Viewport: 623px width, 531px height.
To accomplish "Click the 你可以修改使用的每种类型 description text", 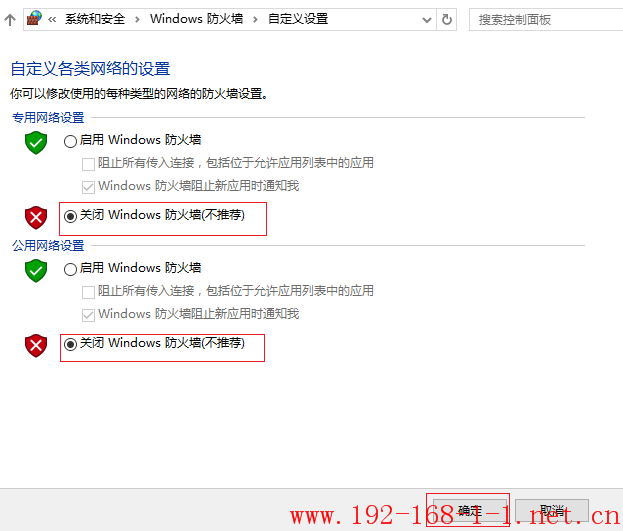I will coord(139,94).
